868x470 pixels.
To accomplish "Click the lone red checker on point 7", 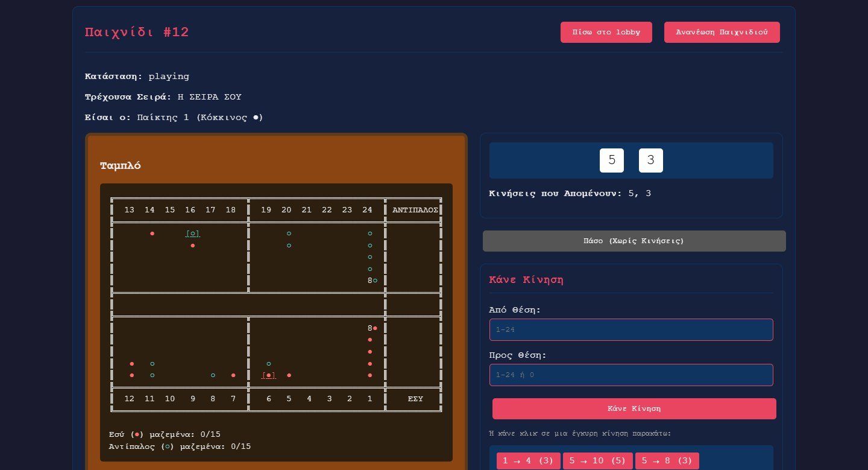I will [x=233, y=375].
